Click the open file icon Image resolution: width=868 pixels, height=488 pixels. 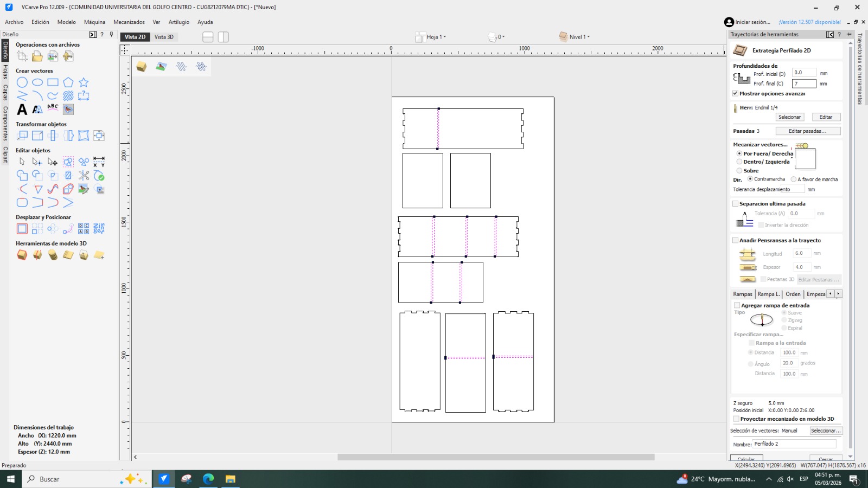point(37,56)
